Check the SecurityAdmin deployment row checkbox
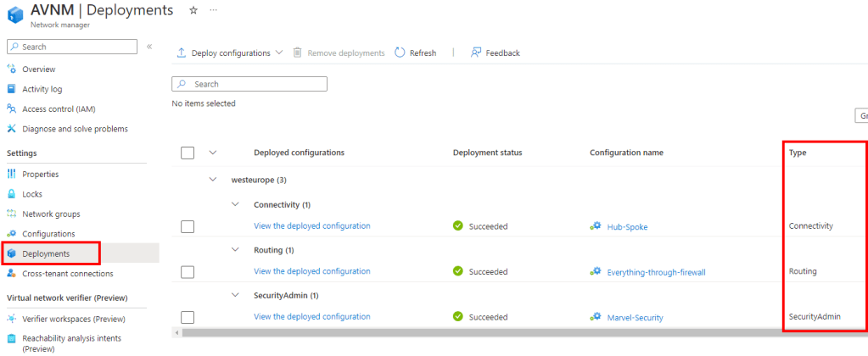Viewport: 868px width, 356px height. [x=188, y=317]
